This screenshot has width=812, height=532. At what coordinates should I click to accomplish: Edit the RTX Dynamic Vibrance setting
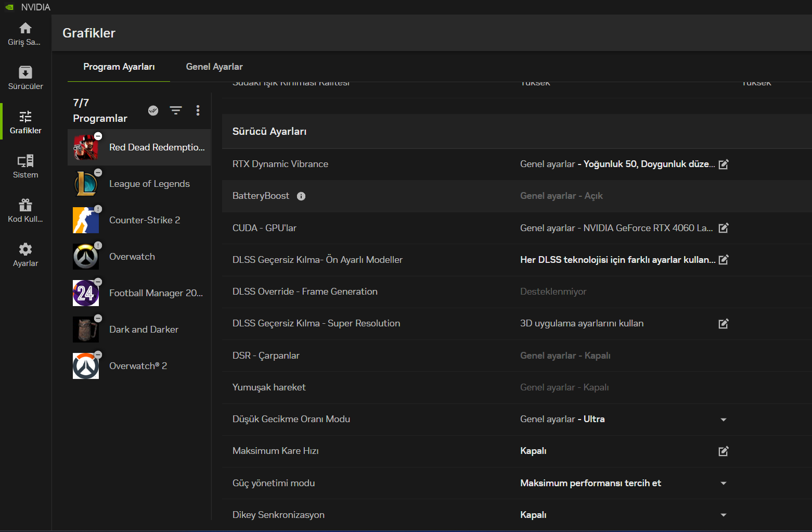click(x=723, y=164)
